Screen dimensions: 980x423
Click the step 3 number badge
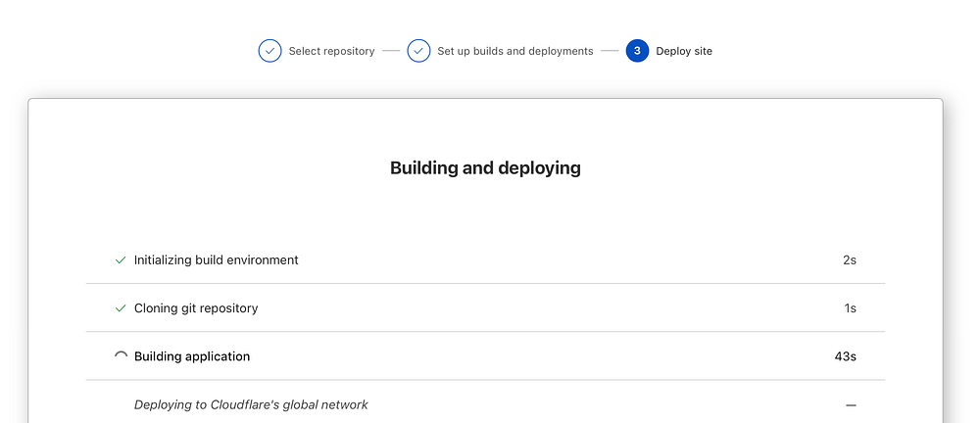(637, 51)
